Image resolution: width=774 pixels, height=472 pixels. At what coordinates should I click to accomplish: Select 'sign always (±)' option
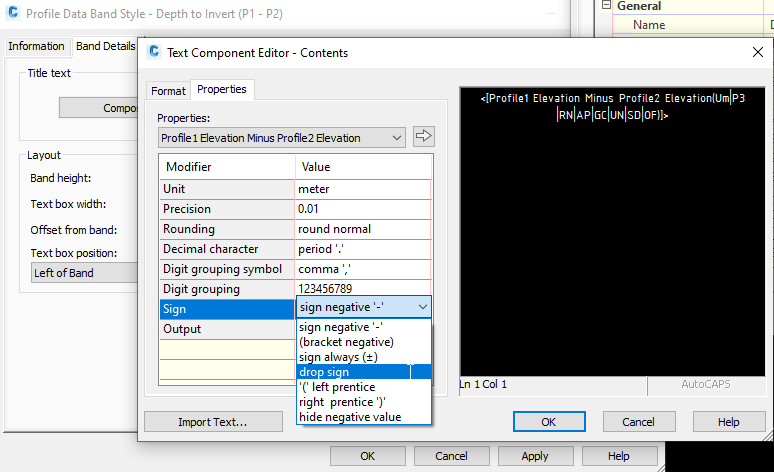(x=364, y=357)
